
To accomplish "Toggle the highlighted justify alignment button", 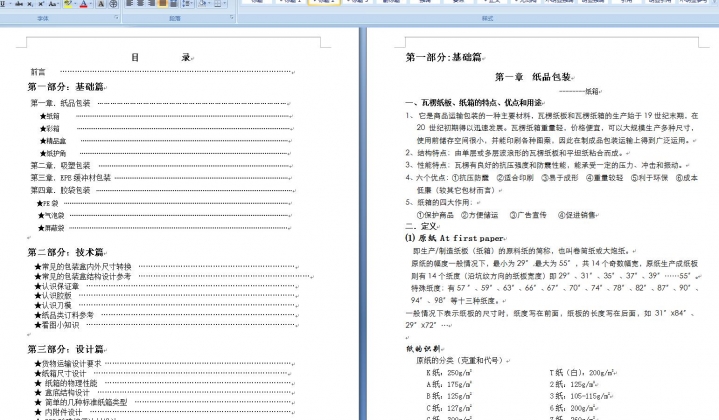I will pos(162,3).
